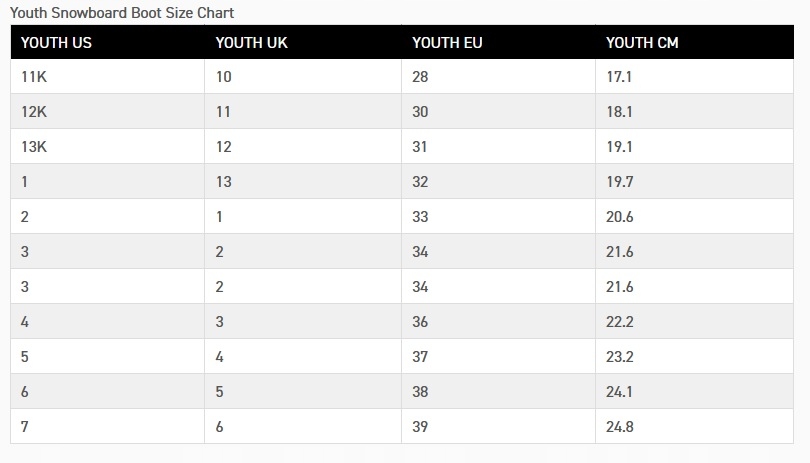Select the 19.7 centimeter value cell
Image resolution: width=810 pixels, height=463 pixels.
point(619,182)
